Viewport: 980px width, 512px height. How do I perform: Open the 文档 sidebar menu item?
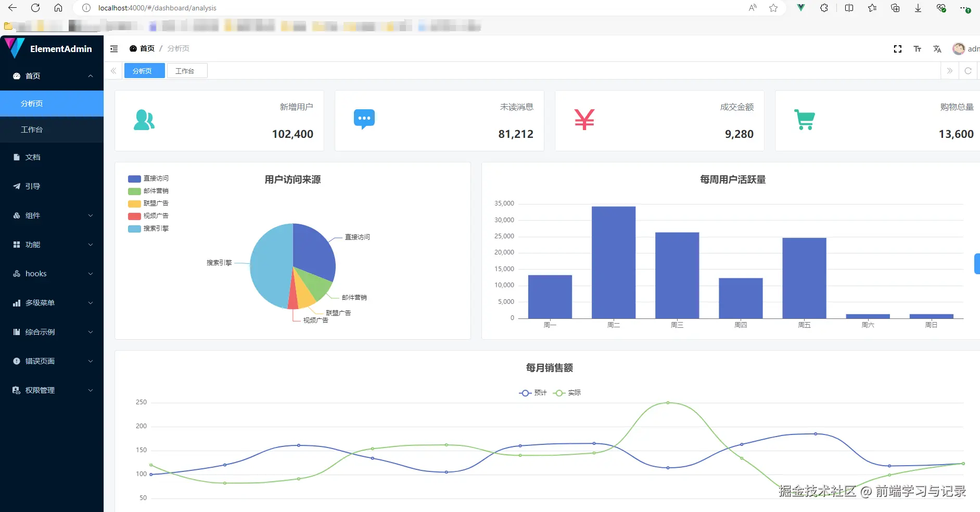[52, 157]
